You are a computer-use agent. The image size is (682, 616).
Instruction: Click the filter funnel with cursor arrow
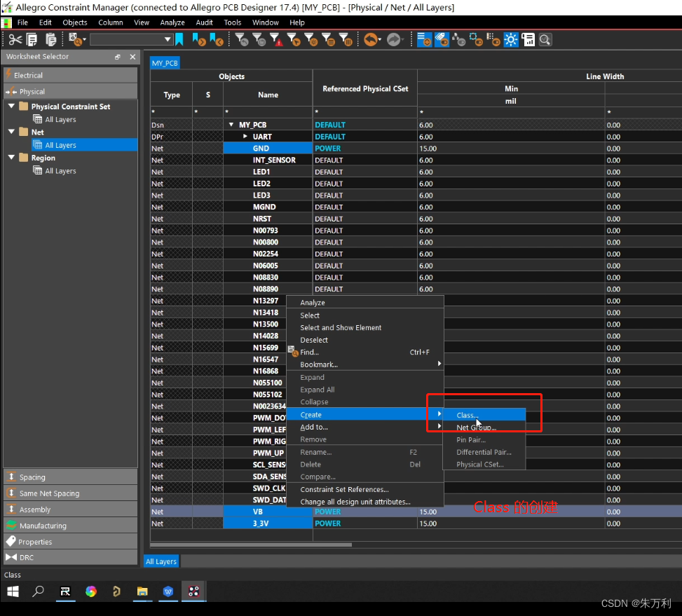294,40
